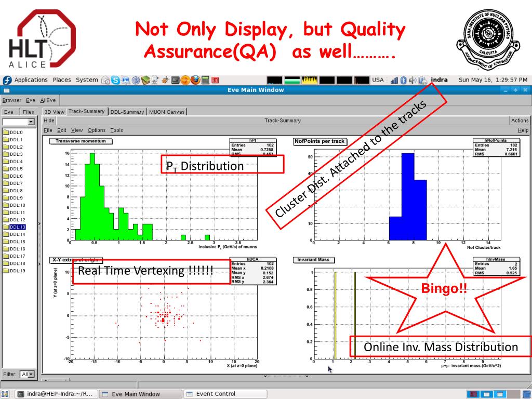Open the canvas View menu

(x=77, y=130)
